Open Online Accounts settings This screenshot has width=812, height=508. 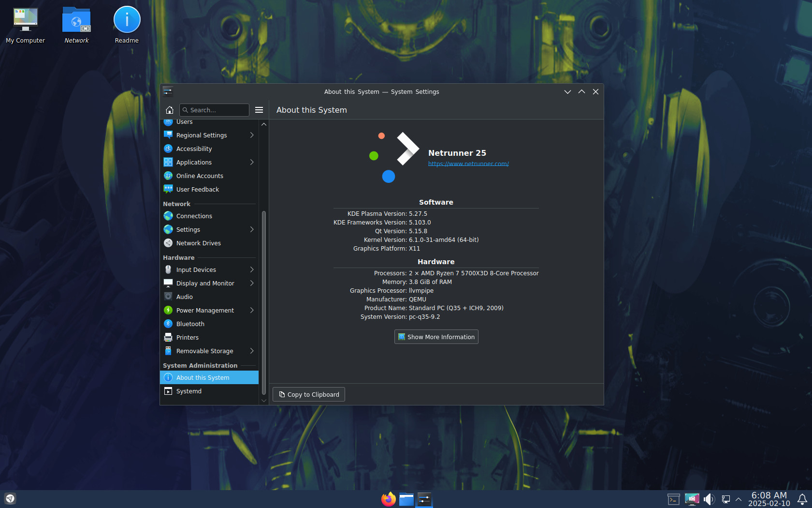click(209, 176)
